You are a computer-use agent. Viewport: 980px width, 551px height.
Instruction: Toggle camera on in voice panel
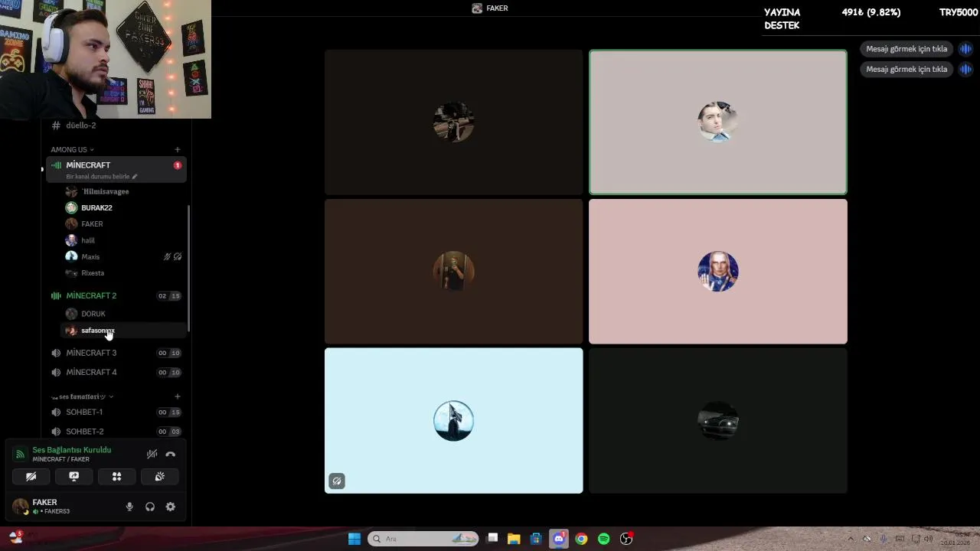pos(31,476)
